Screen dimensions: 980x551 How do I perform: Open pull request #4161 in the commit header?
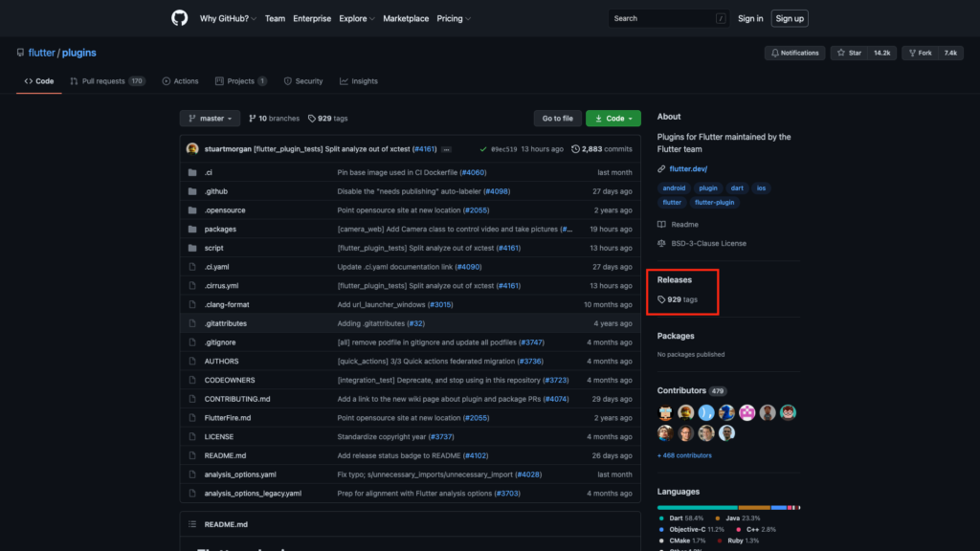425,149
